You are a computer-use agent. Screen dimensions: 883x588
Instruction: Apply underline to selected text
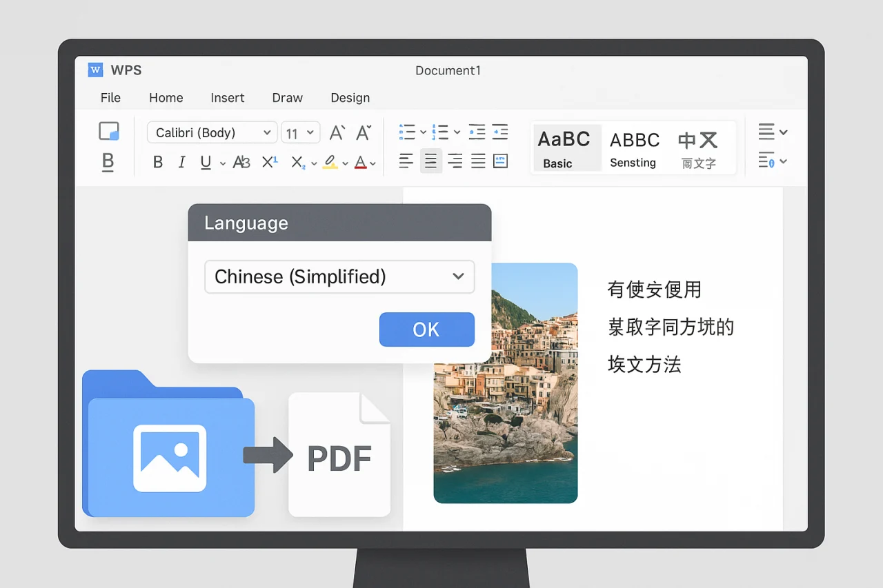205,161
